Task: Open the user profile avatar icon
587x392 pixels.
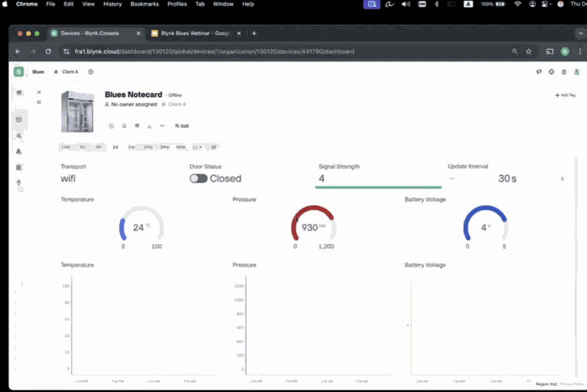Action: click(x=577, y=72)
